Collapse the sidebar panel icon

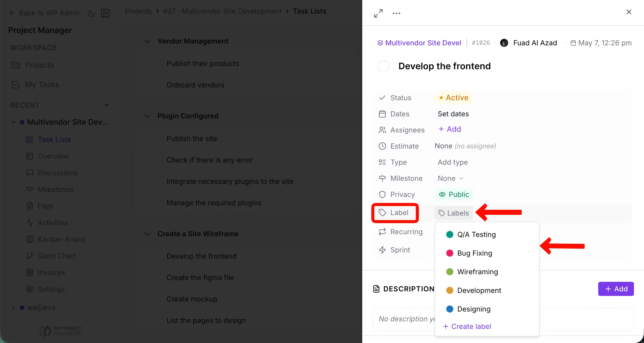(x=105, y=13)
